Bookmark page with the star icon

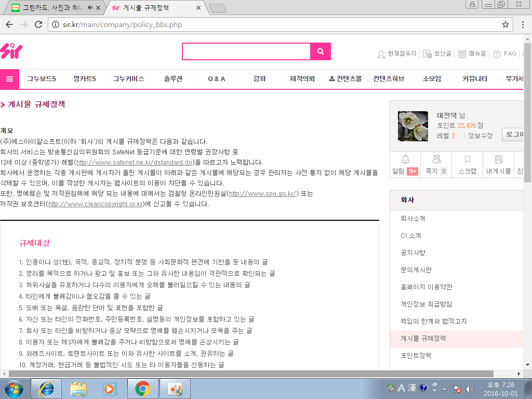coord(505,24)
